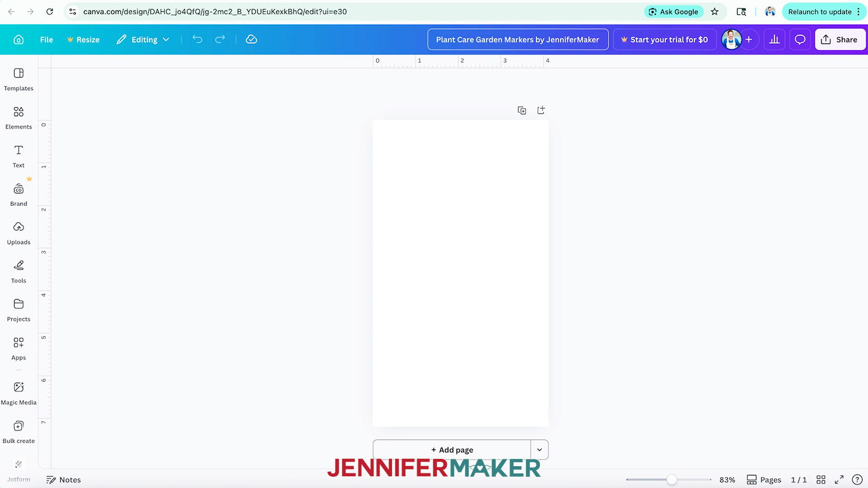Open the Jotform app

click(x=18, y=471)
